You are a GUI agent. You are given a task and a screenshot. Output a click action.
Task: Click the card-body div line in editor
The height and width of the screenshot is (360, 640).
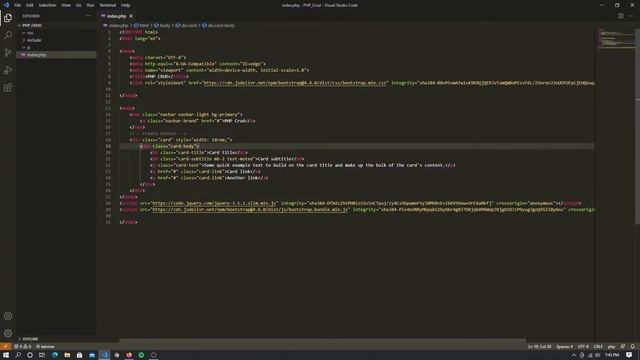(357, 146)
